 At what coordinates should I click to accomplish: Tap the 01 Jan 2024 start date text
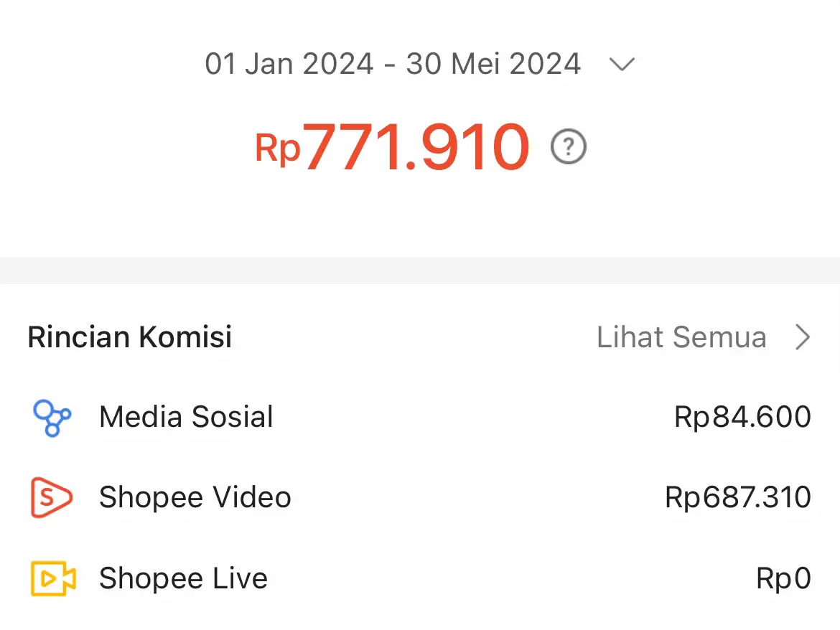pos(289,64)
